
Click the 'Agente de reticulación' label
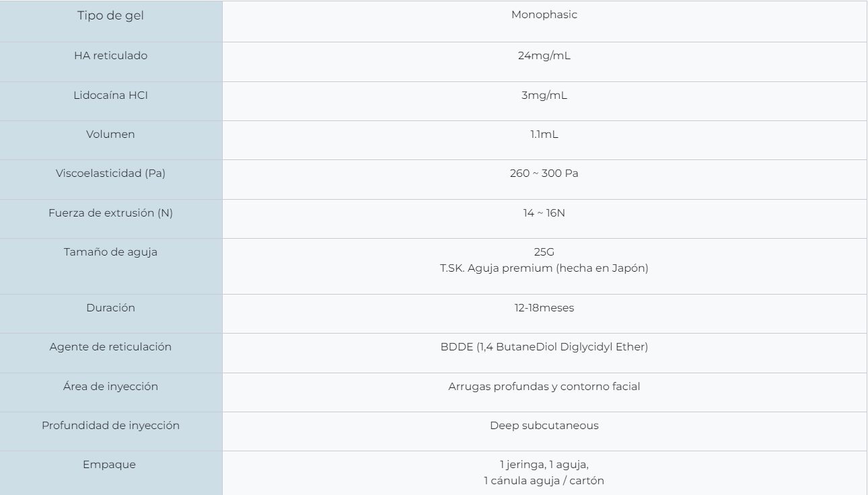[111, 347]
